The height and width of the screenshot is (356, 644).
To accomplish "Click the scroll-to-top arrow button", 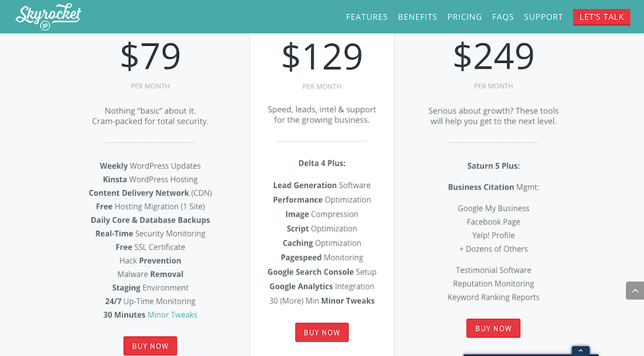I will click(x=635, y=290).
